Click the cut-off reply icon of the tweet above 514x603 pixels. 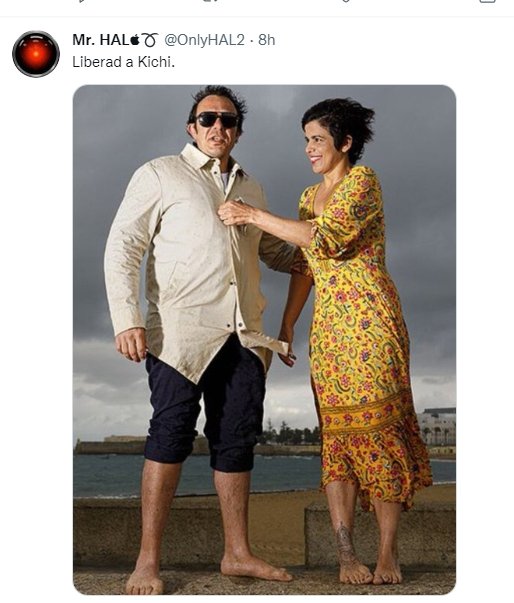tap(83, 1)
